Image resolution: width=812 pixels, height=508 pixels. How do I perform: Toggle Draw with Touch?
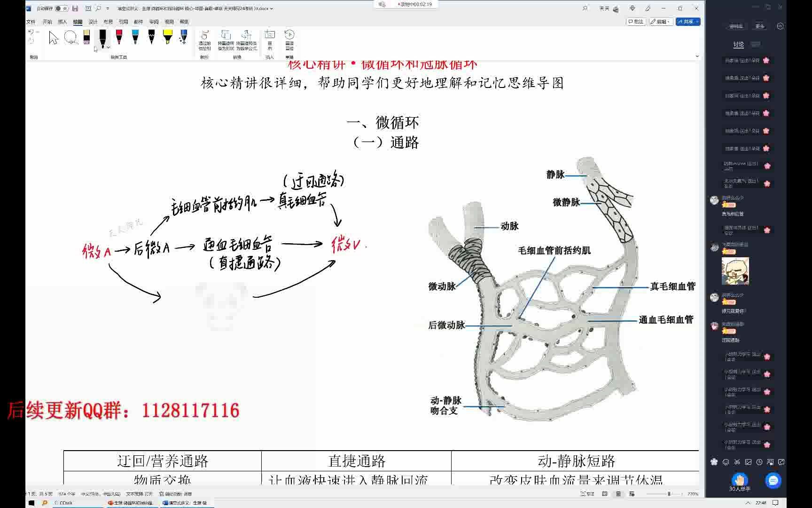(204, 40)
